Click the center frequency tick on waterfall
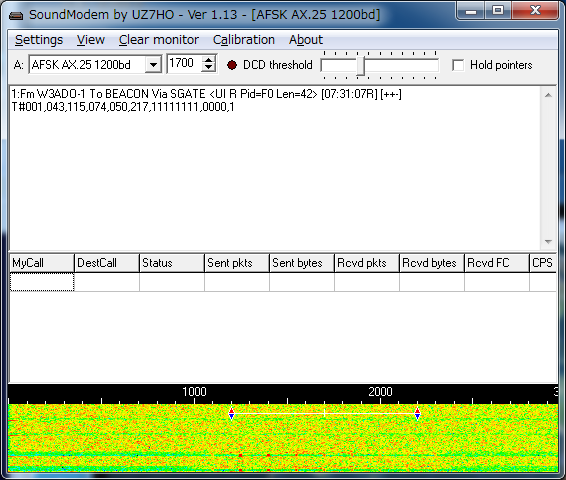566x480 pixels. pyautogui.click(x=325, y=413)
